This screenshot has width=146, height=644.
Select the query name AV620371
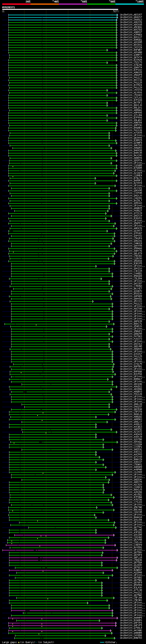click(x=8, y=8)
